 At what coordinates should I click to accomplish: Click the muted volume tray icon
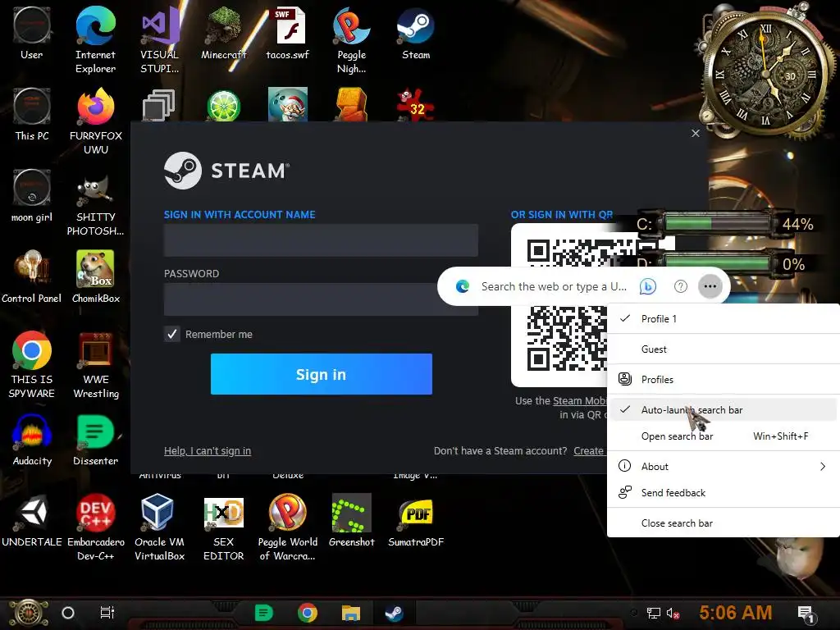coord(673,614)
